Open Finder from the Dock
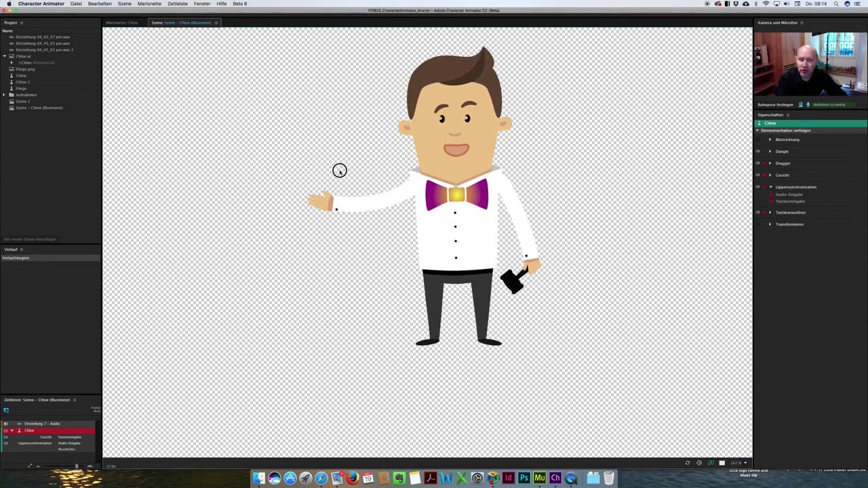This screenshot has height=488, width=868. coord(258,478)
